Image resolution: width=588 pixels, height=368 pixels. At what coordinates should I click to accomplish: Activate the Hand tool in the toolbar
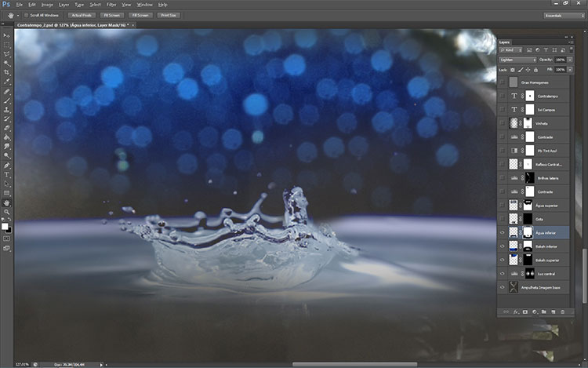[6, 202]
